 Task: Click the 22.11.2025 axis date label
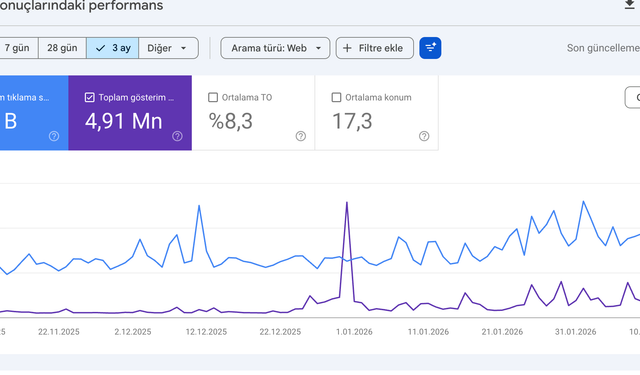(x=59, y=332)
